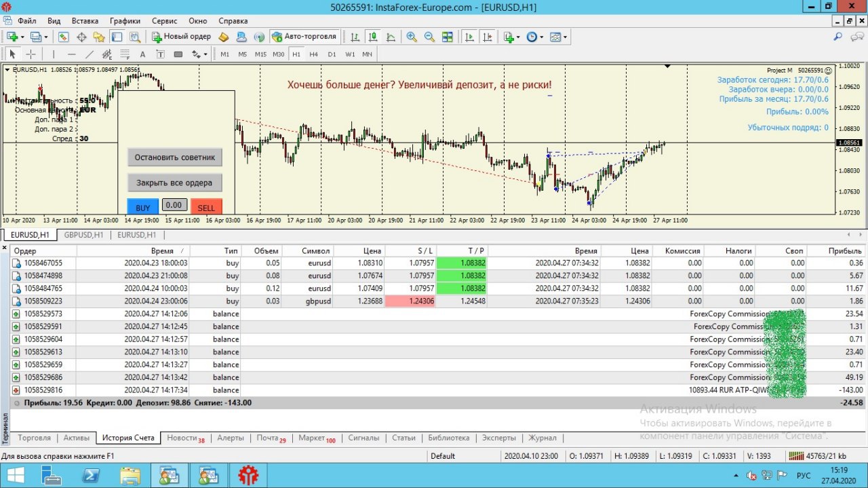Expand the periodicity clock dropdown arrow
868x488 pixels.
[x=541, y=37]
